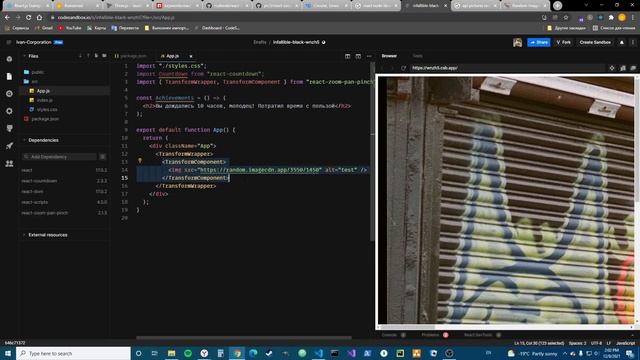Open the Deployment rocket sidebar icon

pos(9,146)
